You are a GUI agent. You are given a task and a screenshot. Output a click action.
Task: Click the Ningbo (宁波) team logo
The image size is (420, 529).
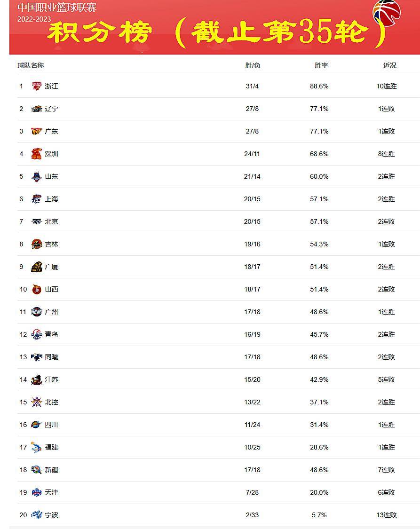point(36,514)
